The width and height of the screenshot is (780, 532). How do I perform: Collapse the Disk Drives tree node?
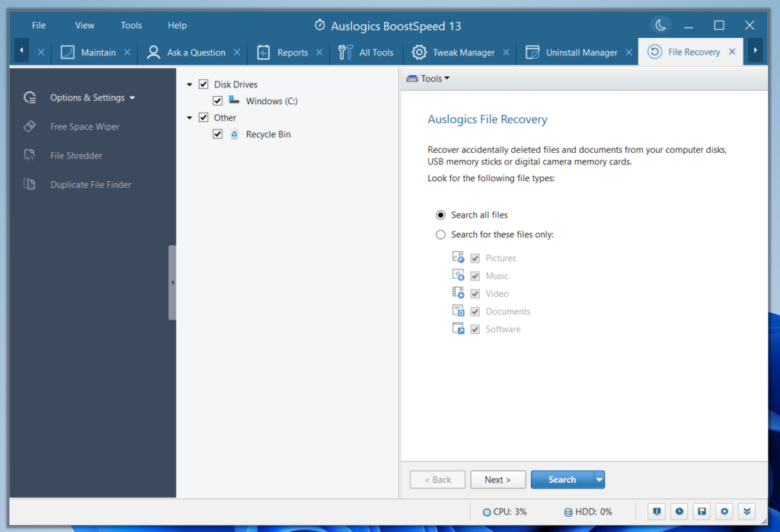click(x=188, y=84)
